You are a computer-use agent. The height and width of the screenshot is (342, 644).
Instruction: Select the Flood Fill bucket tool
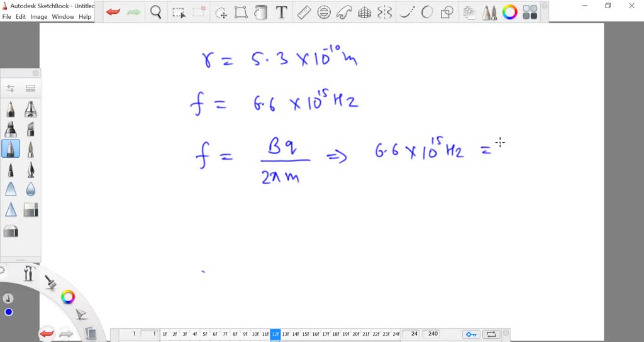(261, 13)
